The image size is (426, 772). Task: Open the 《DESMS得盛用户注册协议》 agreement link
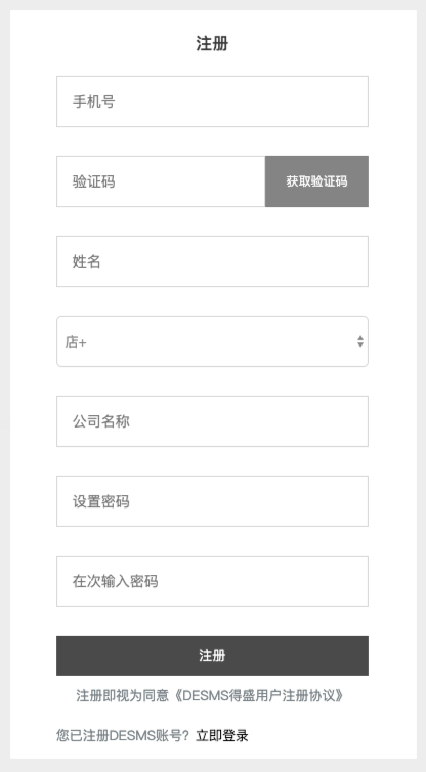click(256, 696)
